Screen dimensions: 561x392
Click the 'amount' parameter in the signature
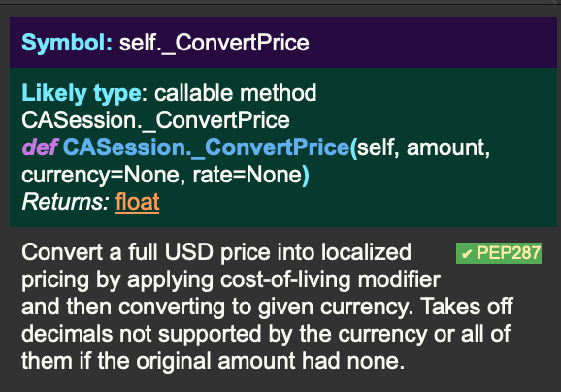click(448, 147)
